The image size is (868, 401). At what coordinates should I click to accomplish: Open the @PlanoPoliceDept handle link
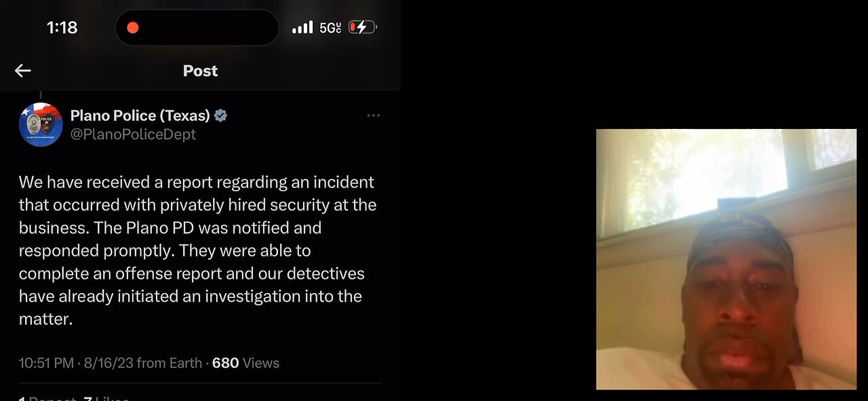[x=133, y=134]
